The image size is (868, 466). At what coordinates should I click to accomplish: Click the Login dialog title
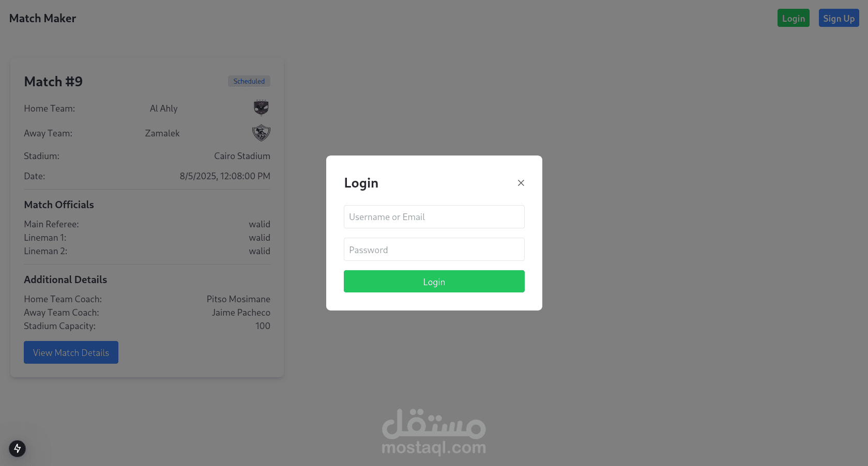coord(361,183)
